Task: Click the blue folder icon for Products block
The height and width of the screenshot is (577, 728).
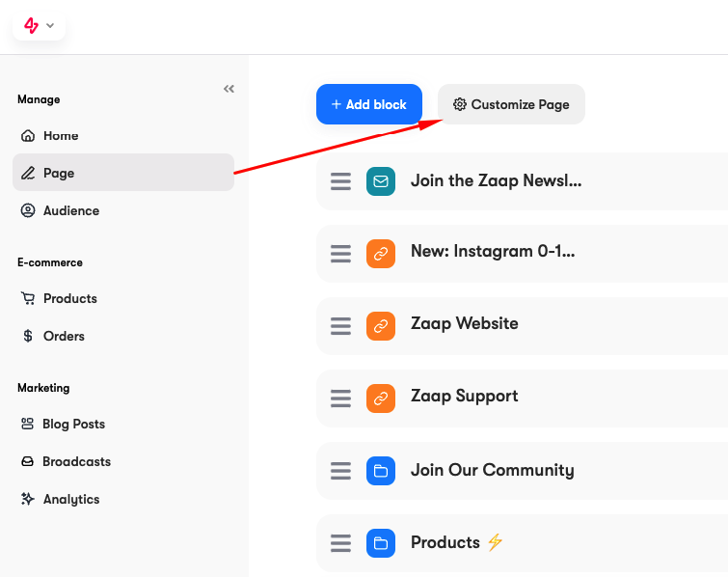Action: click(381, 543)
